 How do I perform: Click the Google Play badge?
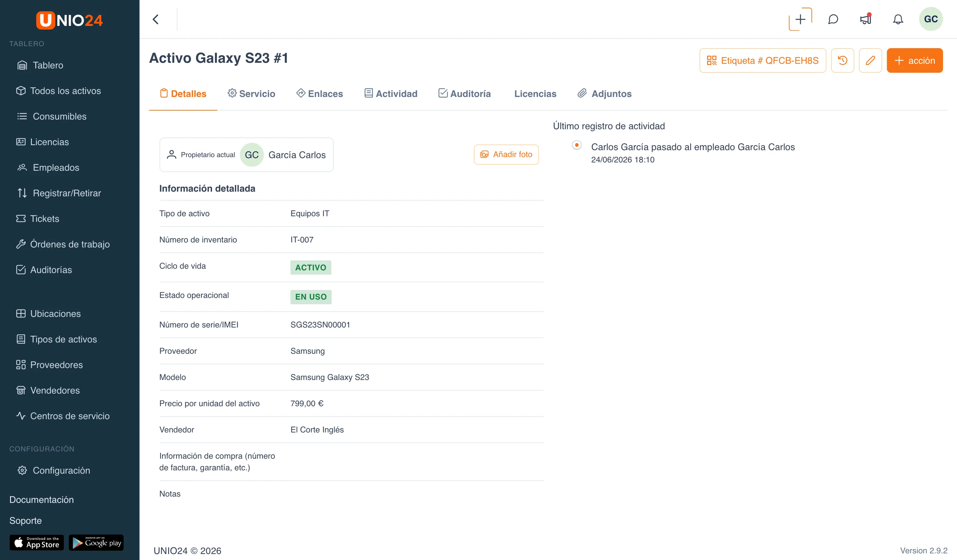(96, 542)
